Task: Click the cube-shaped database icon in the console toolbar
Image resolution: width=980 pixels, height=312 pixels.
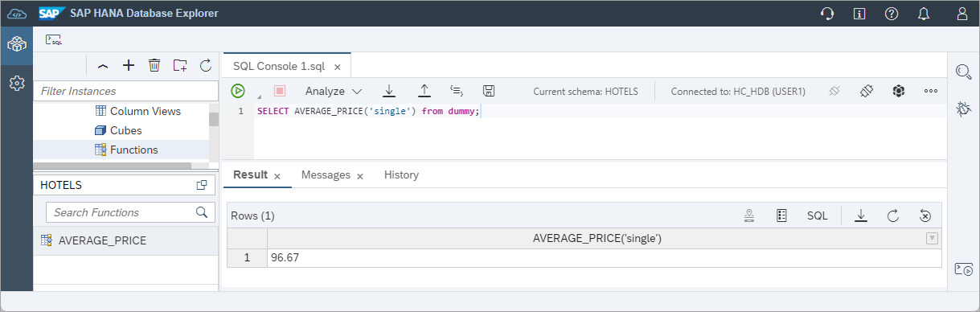Action: (x=899, y=91)
